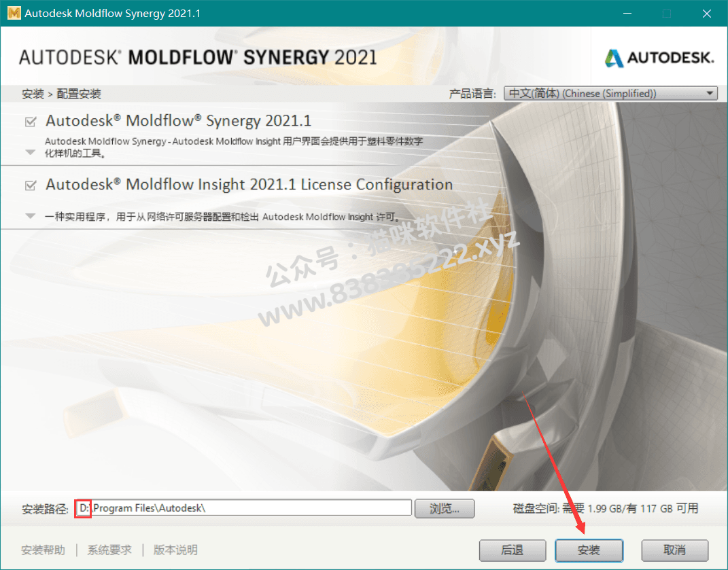Toggle Moldflow Insight License Configuration checkbox
The image size is (728, 570).
[x=31, y=185]
